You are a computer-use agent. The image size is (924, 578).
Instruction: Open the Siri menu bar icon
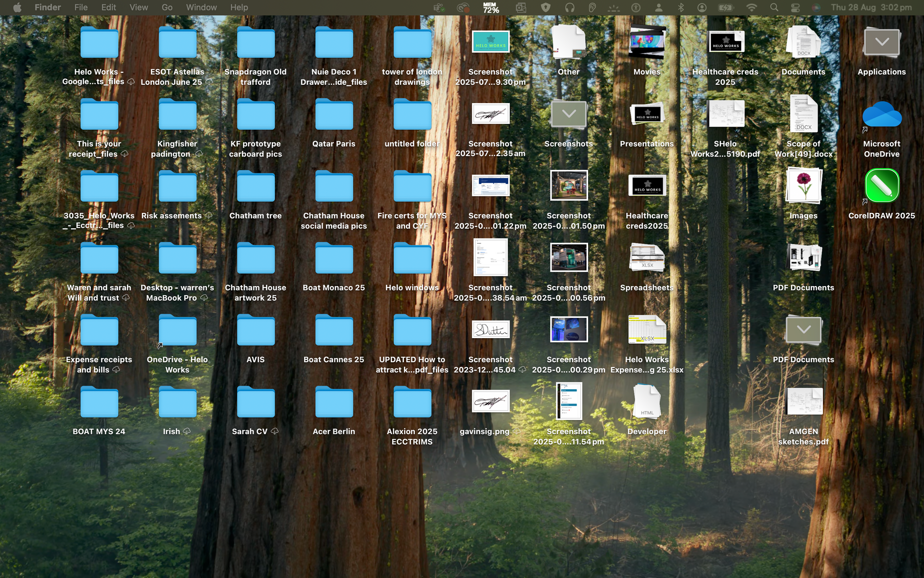click(816, 7)
